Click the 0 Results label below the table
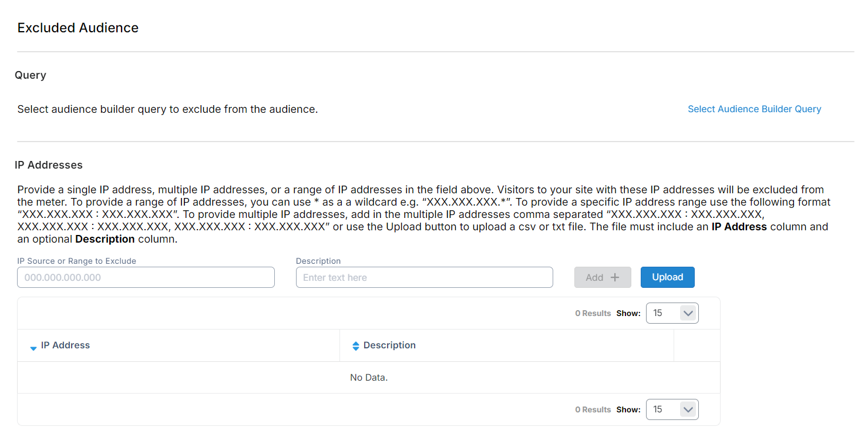 (593, 410)
